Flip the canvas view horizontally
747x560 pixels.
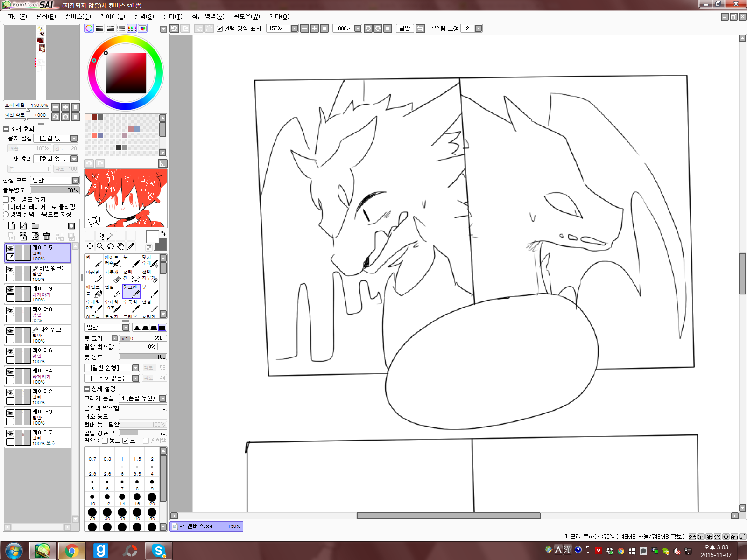pyautogui.click(x=420, y=28)
